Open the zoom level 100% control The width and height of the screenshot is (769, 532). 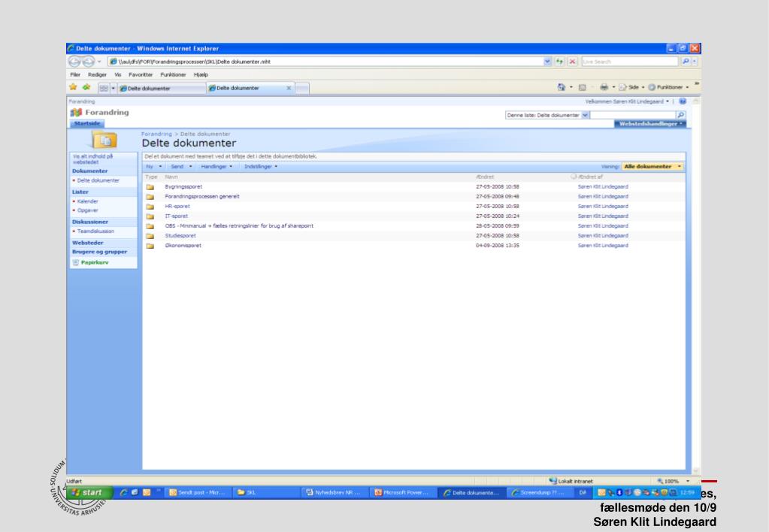pyautogui.click(x=674, y=481)
